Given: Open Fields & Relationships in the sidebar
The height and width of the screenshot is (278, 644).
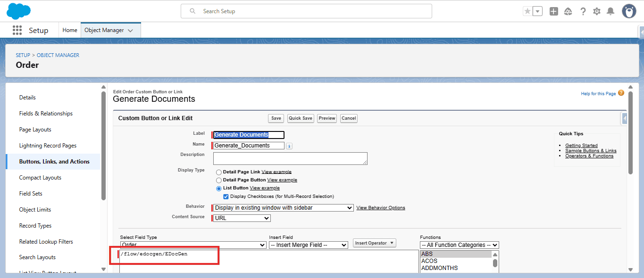Looking at the screenshot, I should click(46, 114).
